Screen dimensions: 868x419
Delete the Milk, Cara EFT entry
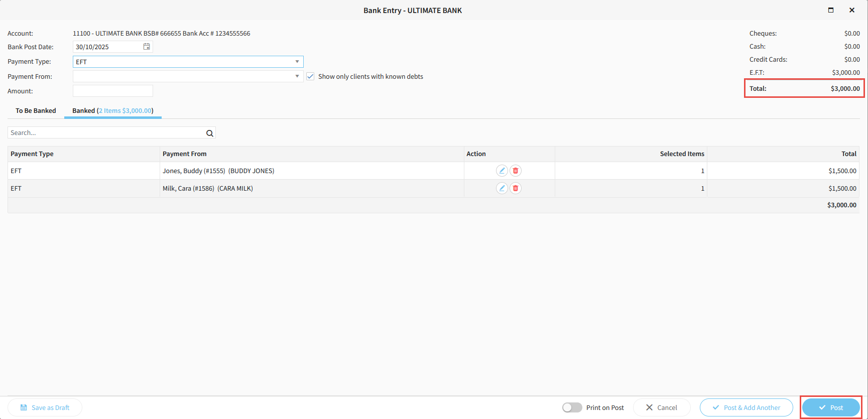tap(516, 188)
